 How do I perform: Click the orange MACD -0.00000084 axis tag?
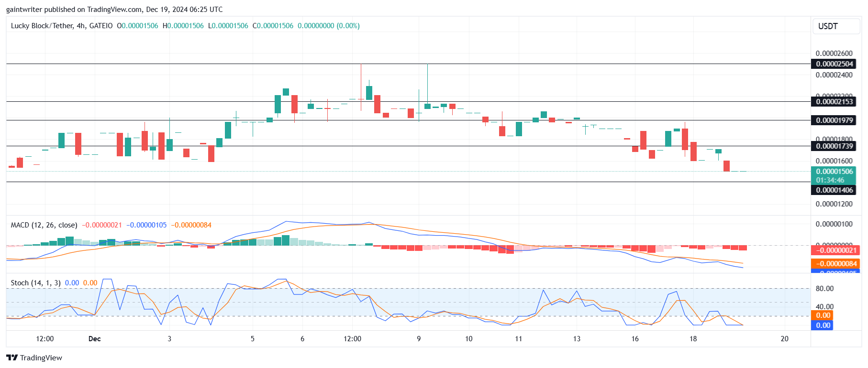point(835,264)
